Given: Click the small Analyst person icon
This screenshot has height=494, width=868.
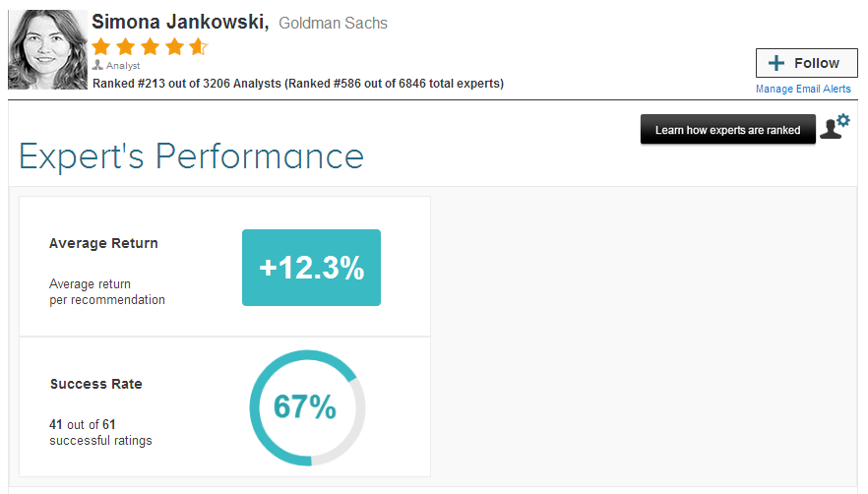Looking at the screenshot, I should (x=97, y=65).
